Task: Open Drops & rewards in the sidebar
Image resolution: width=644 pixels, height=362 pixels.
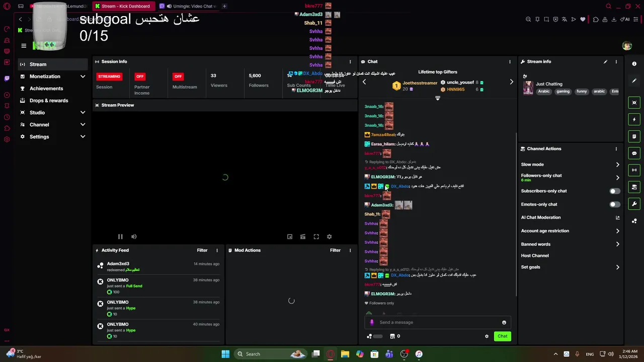Action: 52,101
